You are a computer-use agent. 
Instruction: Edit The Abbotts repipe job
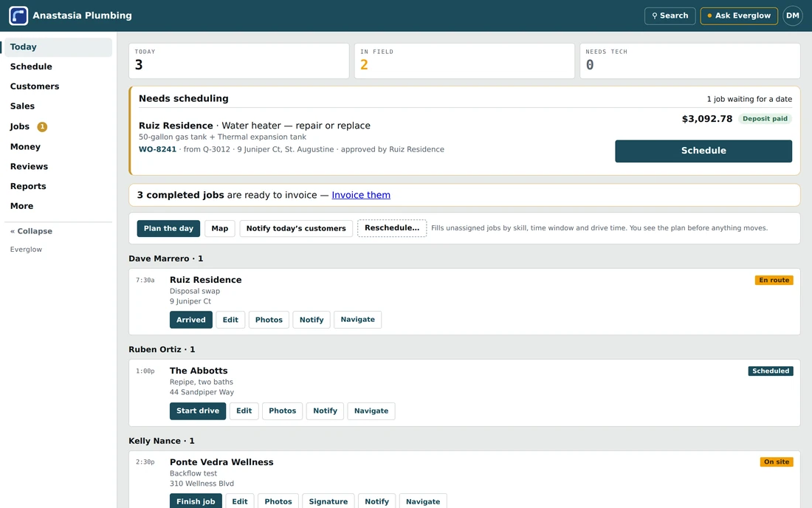point(244,411)
